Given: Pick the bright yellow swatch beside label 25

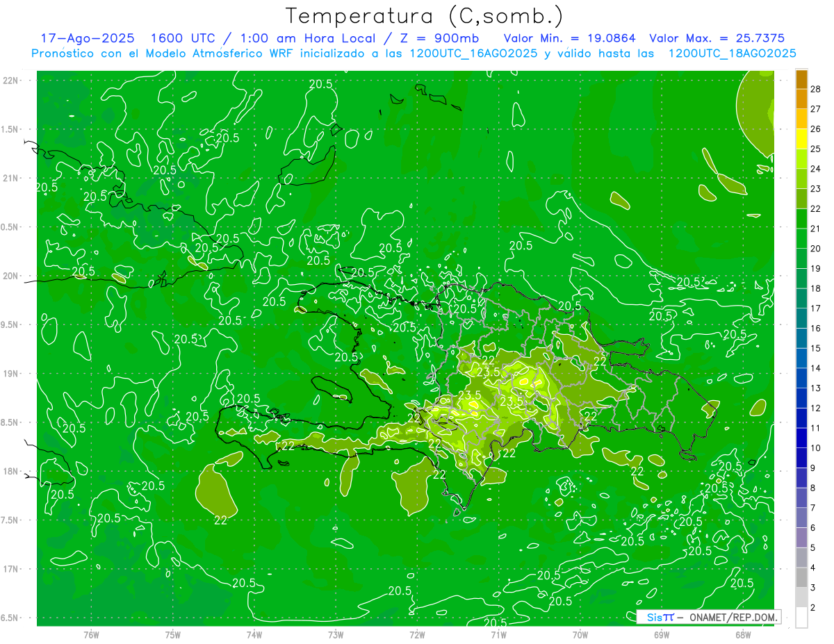Looking at the screenshot, I should point(801,139).
